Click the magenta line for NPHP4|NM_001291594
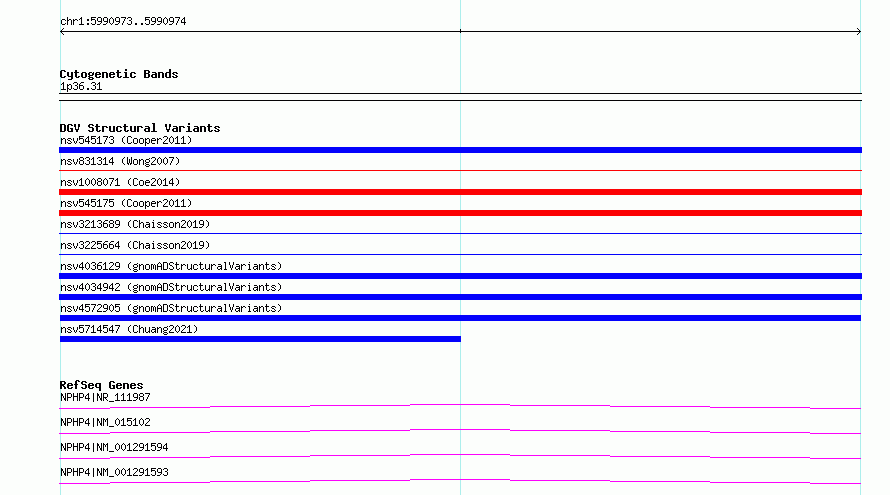The height and width of the screenshot is (495, 890). 460,456
